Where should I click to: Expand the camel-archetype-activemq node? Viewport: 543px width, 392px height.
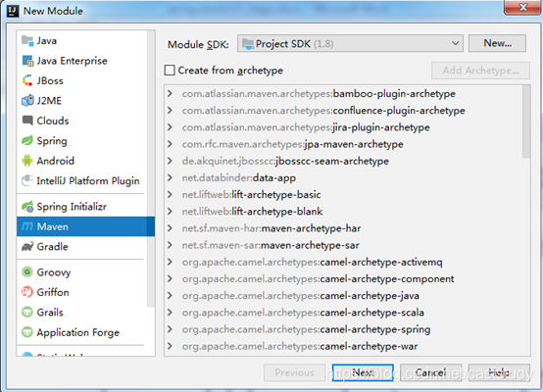click(170, 262)
